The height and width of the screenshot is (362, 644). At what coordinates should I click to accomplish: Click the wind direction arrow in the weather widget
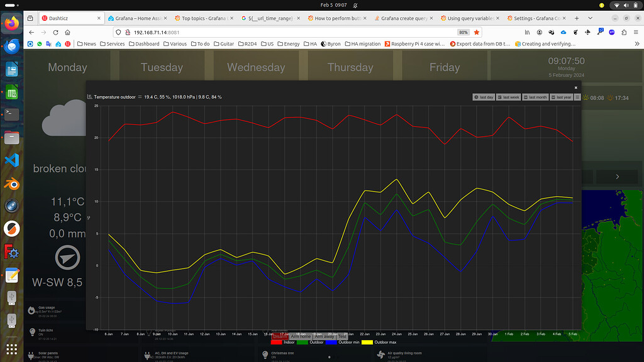(x=67, y=258)
